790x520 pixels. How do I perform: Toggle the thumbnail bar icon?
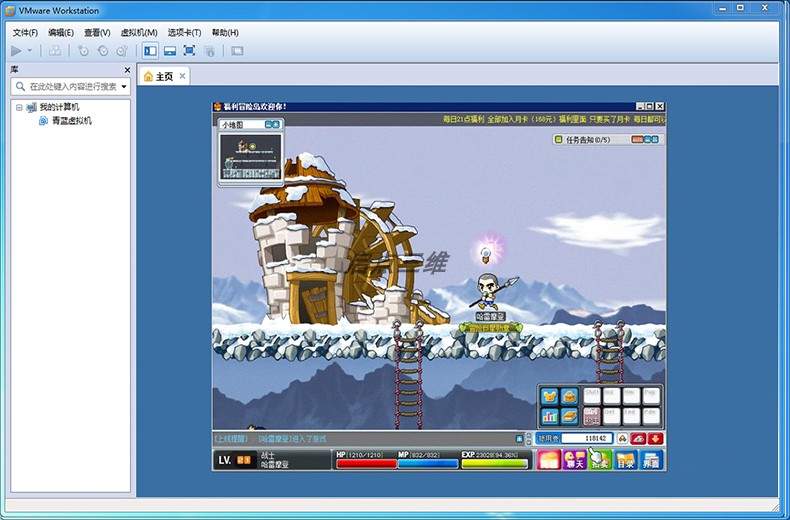[170, 50]
